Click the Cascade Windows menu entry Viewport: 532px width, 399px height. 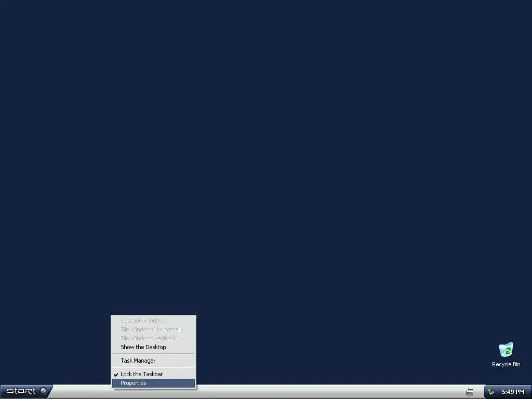pos(153,321)
